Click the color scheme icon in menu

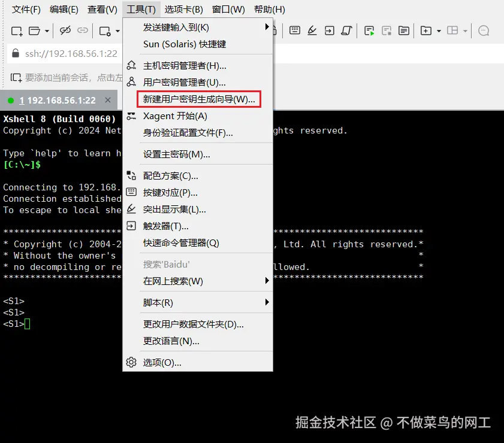click(x=131, y=175)
